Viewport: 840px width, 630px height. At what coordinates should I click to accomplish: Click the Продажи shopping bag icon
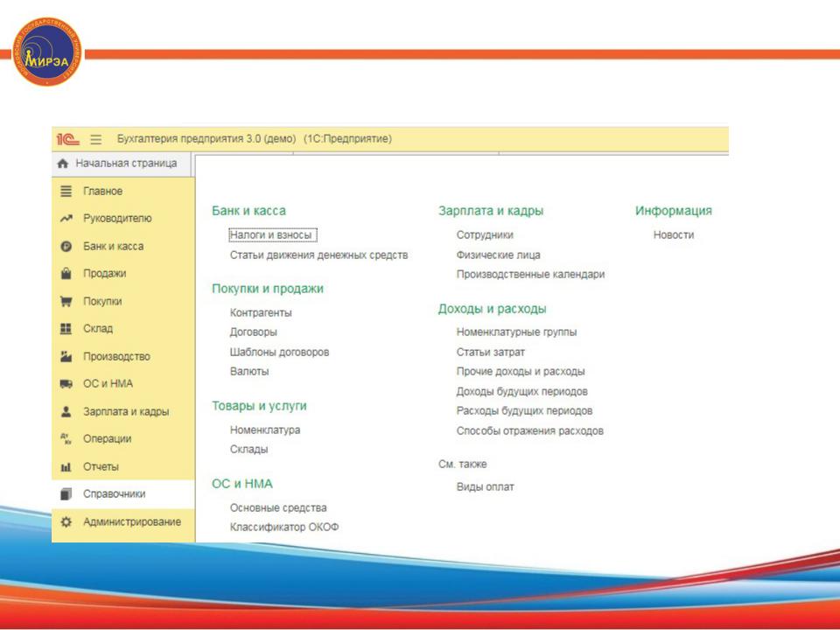click(x=66, y=274)
